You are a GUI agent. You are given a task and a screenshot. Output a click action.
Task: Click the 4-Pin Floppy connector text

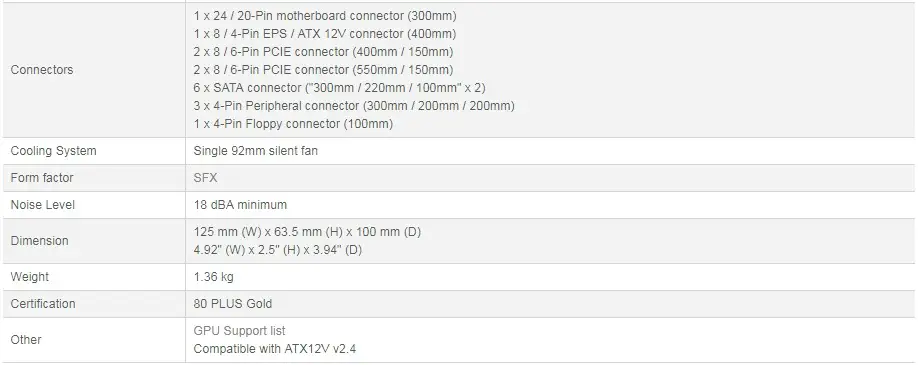click(x=293, y=124)
